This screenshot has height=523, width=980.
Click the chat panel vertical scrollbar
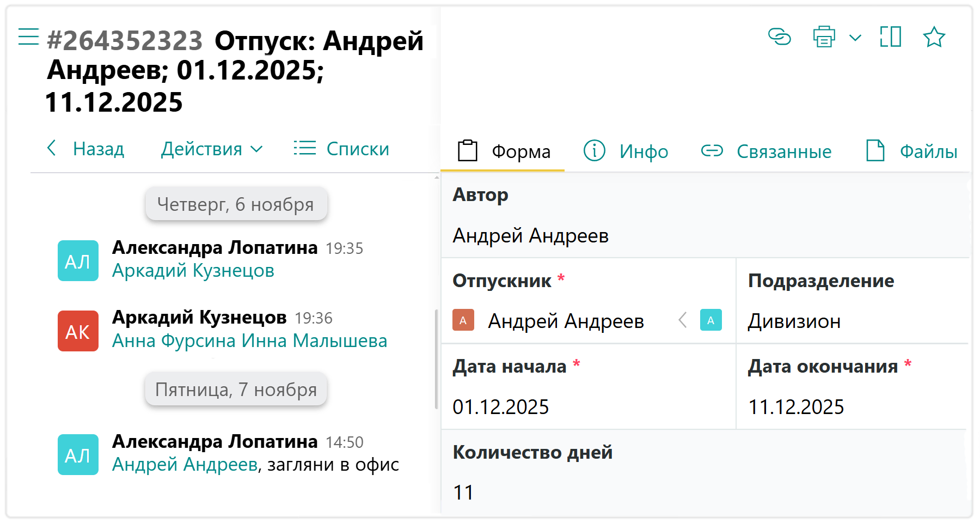pos(436,360)
